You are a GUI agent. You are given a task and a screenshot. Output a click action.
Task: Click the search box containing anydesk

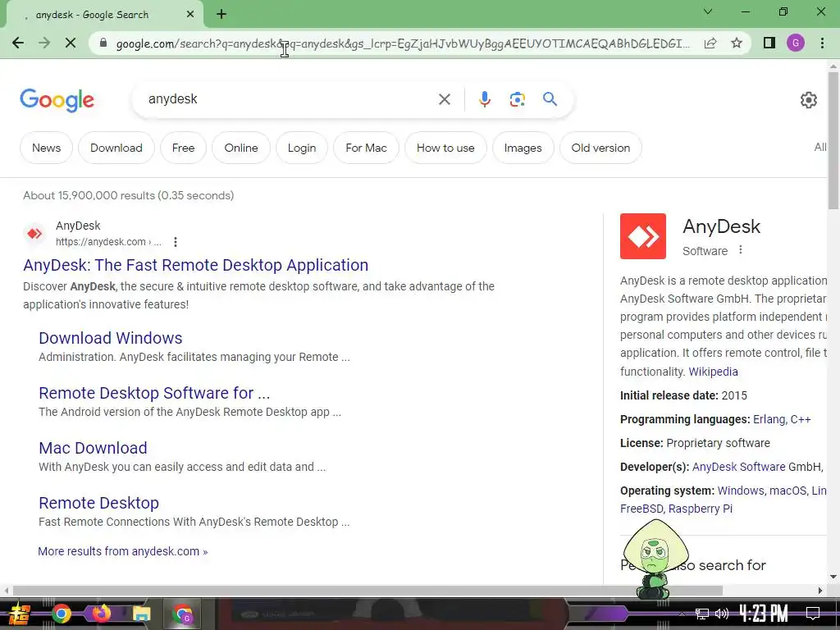pos(290,99)
